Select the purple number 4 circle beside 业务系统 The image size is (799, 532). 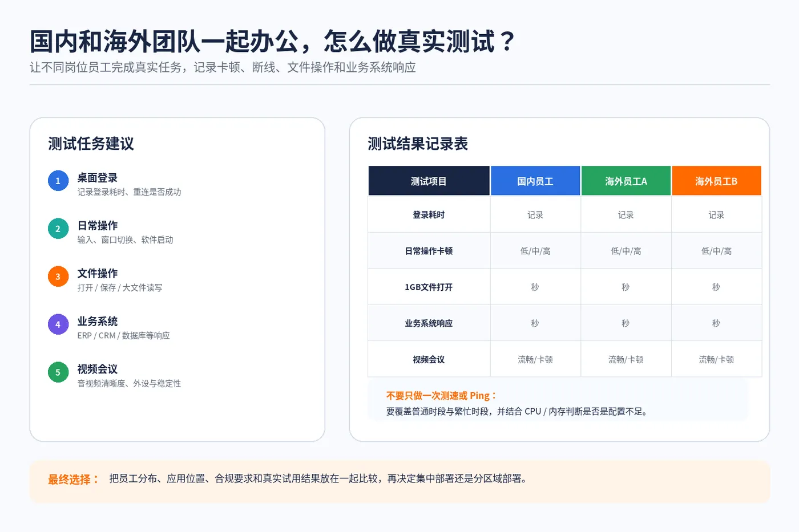pyautogui.click(x=58, y=324)
